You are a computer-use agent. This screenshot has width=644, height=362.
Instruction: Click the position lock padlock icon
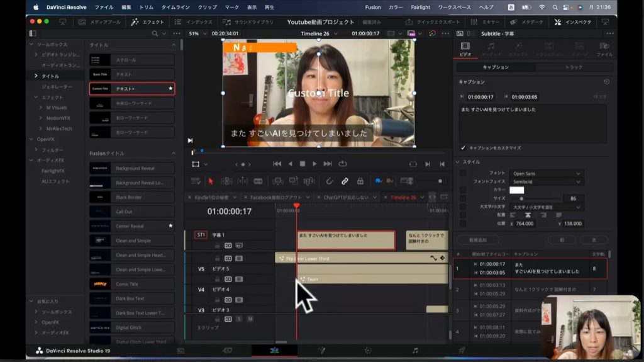(x=360, y=181)
